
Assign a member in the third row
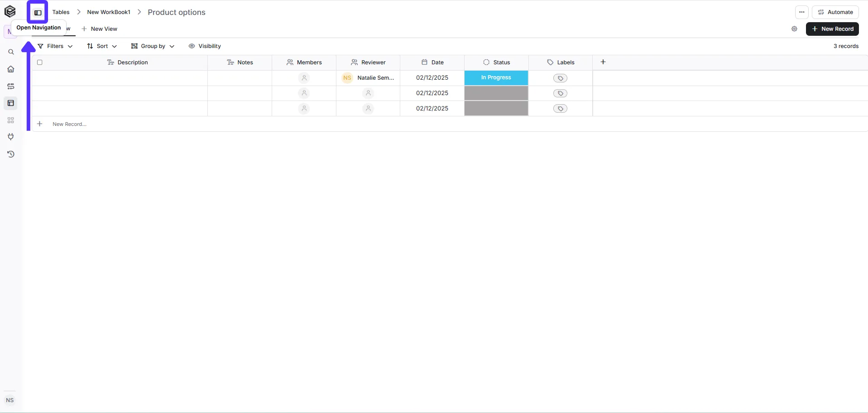[304, 109]
